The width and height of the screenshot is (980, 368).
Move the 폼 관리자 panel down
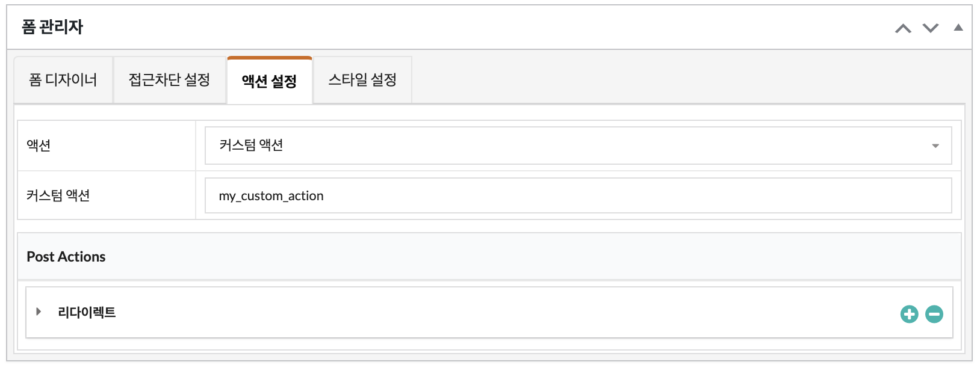931,28
